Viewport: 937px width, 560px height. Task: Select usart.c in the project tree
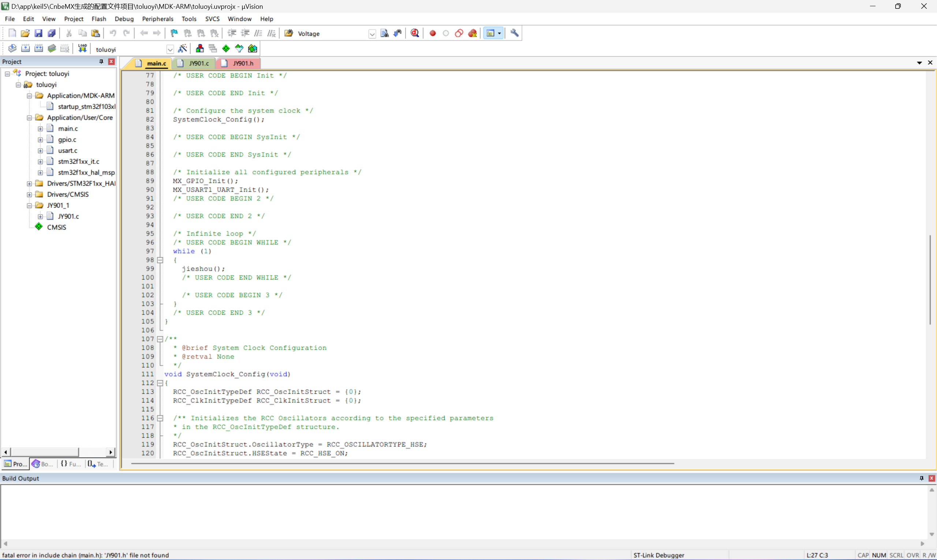click(x=68, y=150)
